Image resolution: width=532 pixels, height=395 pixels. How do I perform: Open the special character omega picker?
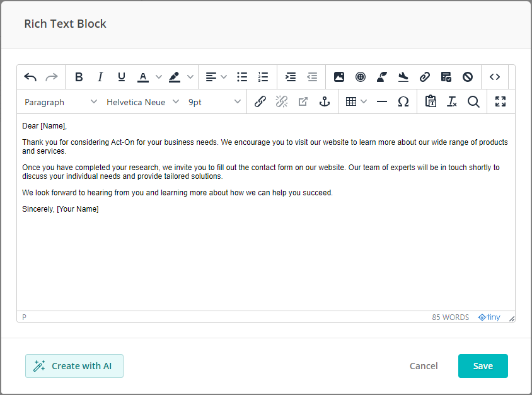pos(403,101)
